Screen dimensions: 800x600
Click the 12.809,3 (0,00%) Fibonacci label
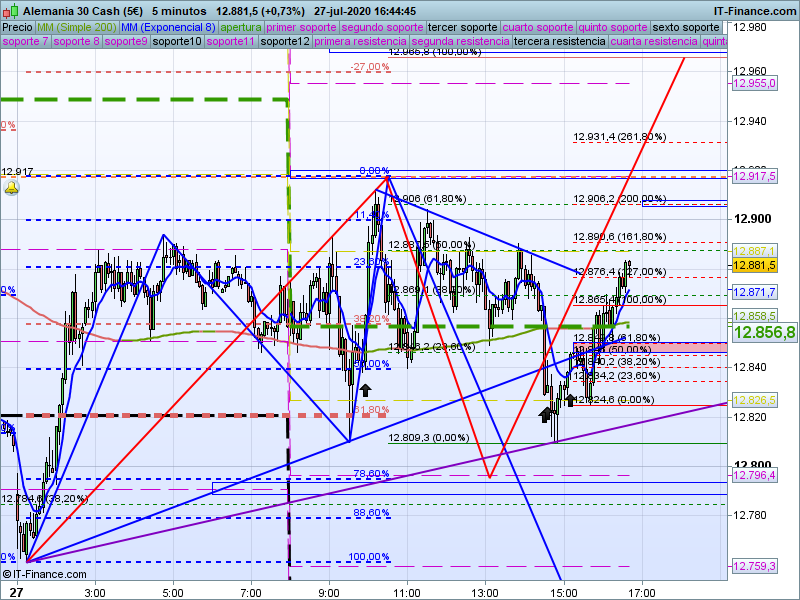pyautogui.click(x=429, y=438)
